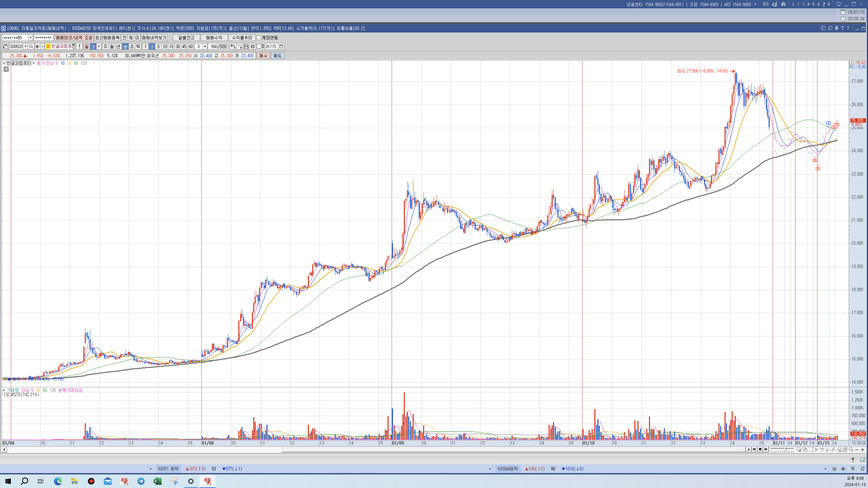Click the fast forward playback button

pyautogui.click(x=766, y=449)
